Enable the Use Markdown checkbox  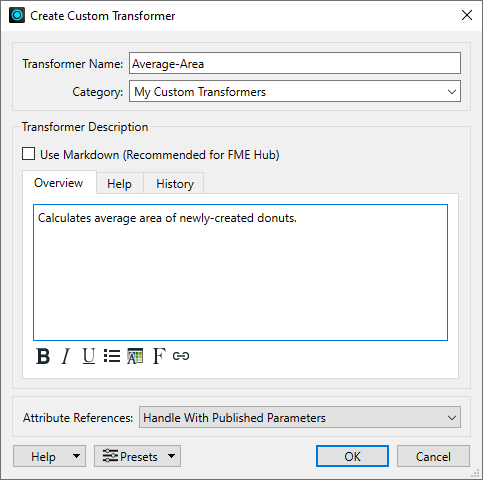29,154
